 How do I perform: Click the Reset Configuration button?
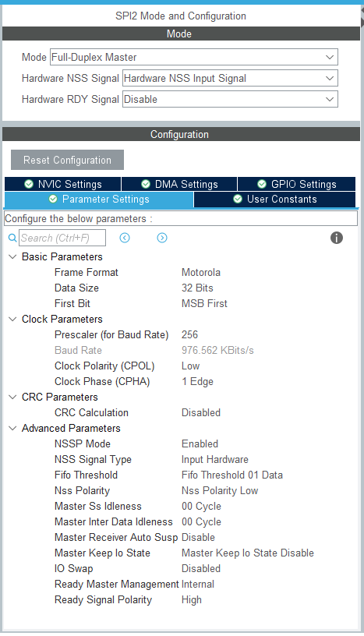[x=67, y=160]
